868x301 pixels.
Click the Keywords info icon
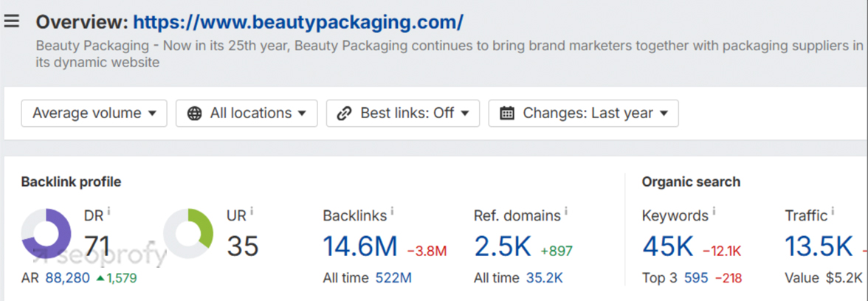714,211
